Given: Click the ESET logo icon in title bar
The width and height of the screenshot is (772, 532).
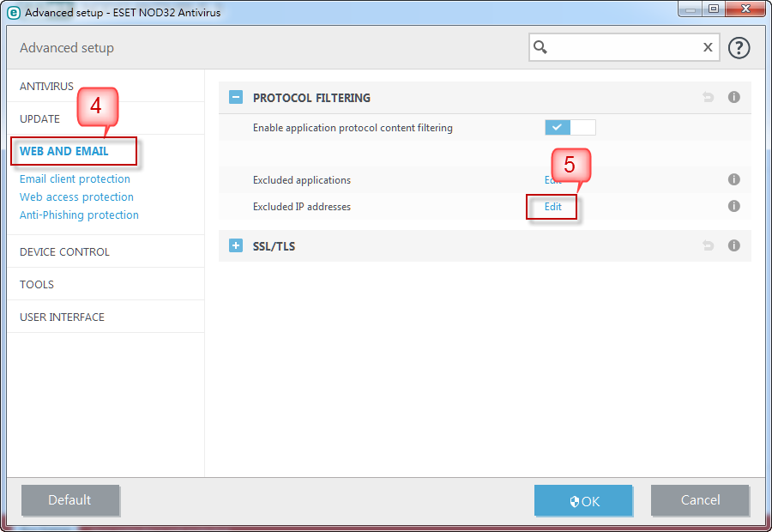Looking at the screenshot, I should pos(13,12).
